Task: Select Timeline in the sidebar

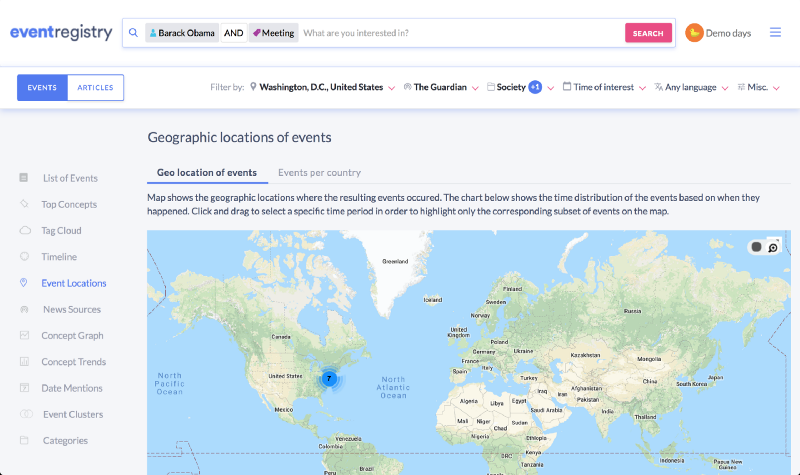Action: [59, 257]
